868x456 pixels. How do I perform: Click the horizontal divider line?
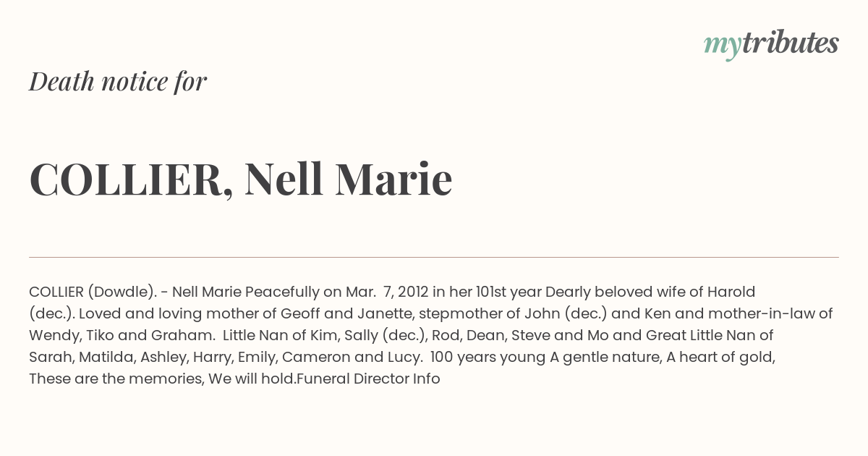click(x=434, y=257)
